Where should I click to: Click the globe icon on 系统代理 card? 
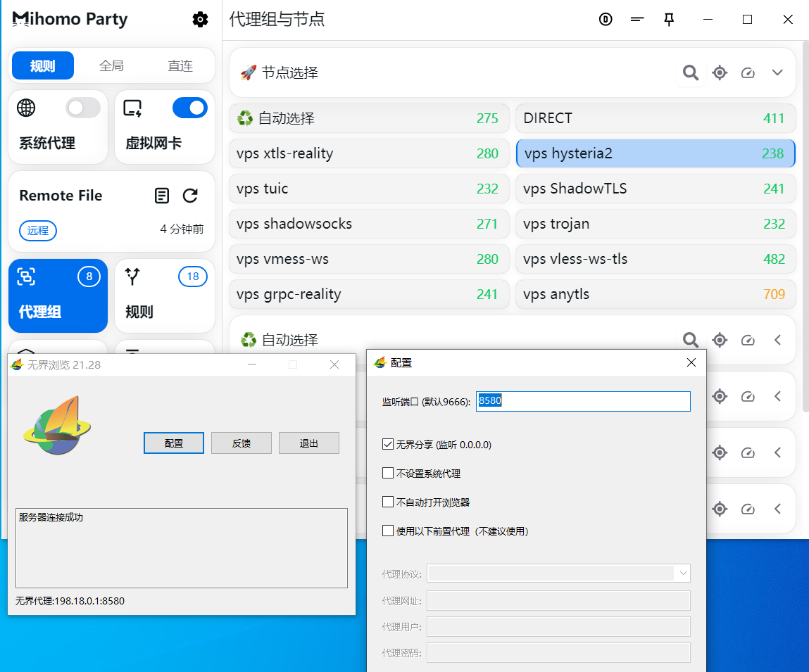point(26,108)
